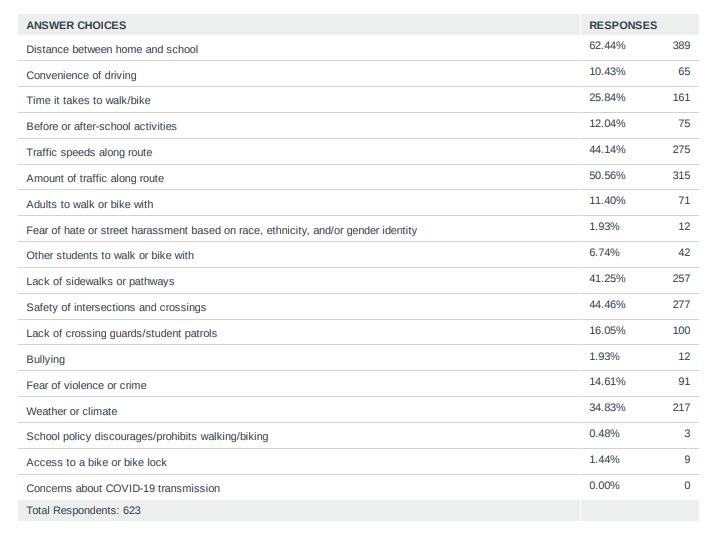The height and width of the screenshot is (542, 718).
Task: Select 'Time it takes to walk/bike' text
Action: (x=88, y=101)
